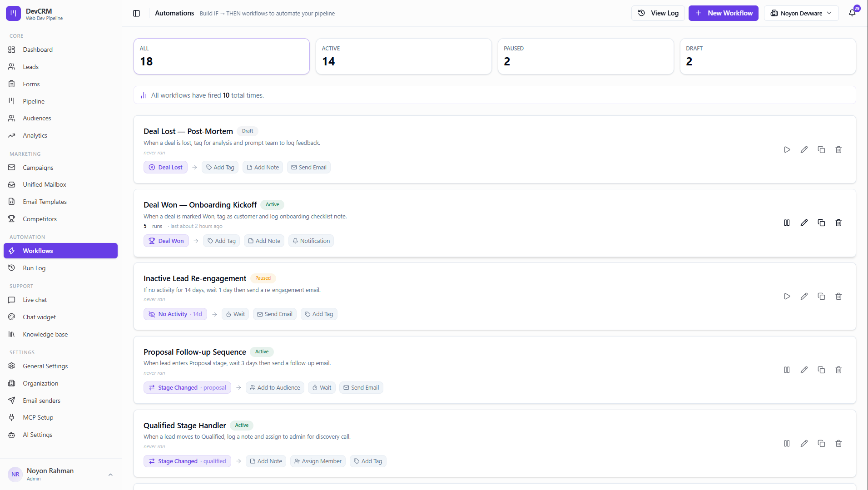Expand the Noyon Rahman user menu
The height and width of the screenshot is (490, 868).
(x=60, y=475)
